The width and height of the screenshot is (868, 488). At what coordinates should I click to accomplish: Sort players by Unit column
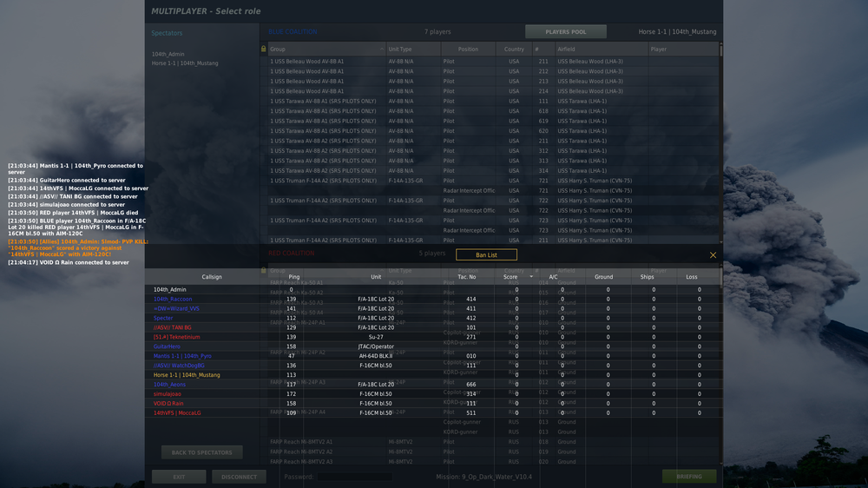coord(376,277)
